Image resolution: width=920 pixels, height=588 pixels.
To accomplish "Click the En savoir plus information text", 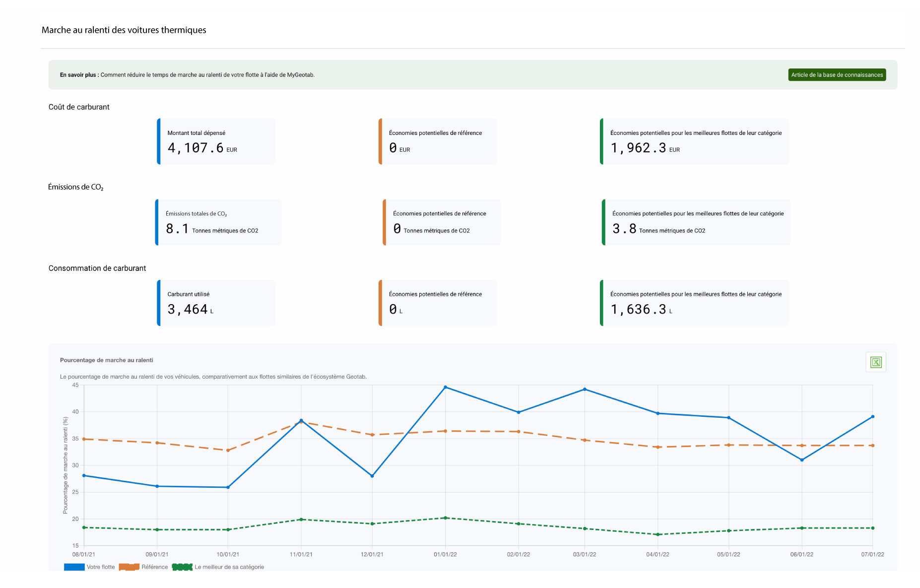I will pyautogui.click(x=187, y=75).
